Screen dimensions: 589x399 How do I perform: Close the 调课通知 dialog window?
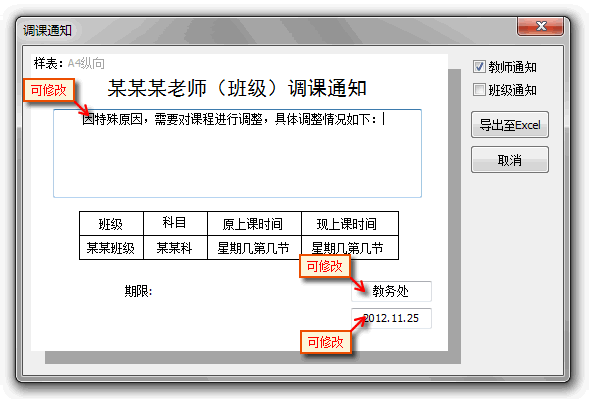(541, 26)
